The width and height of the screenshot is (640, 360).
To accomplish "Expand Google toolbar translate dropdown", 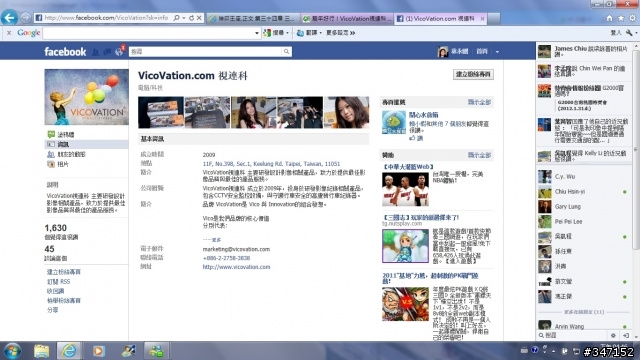I will pyautogui.click(x=320, y=33).
